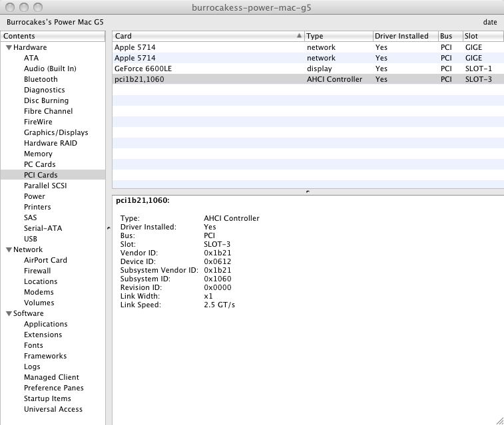Select USB under Hardware
The width and height of the screenshot is (504, 425).
[31, 239]
